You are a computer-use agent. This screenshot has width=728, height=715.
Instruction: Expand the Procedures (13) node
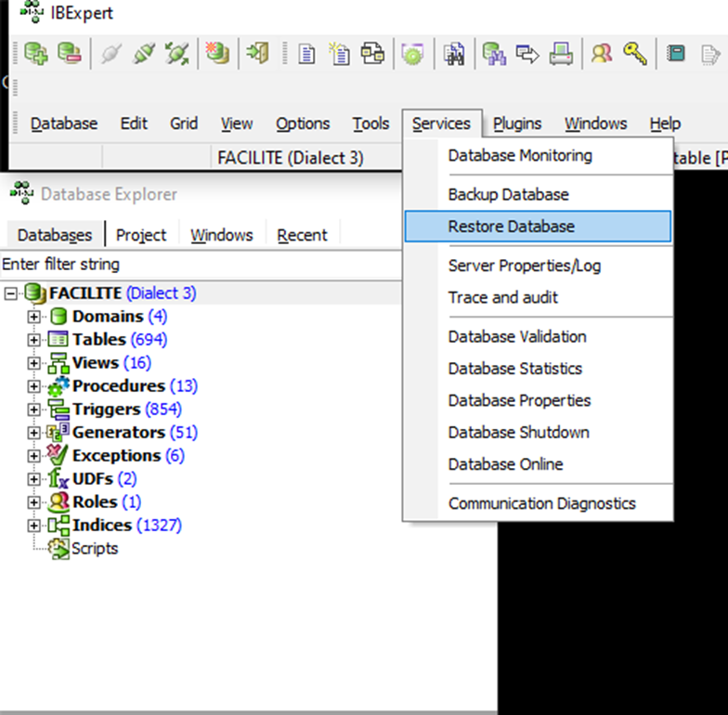pos(34,386)
